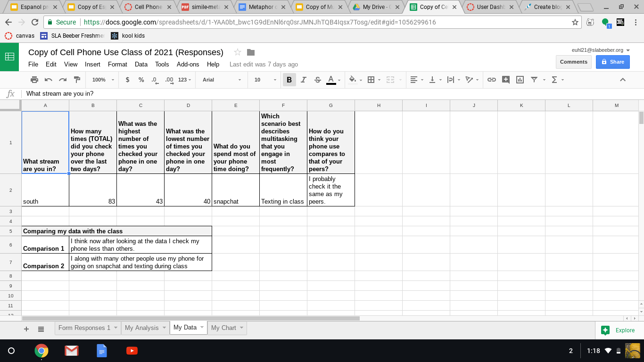Open the all sheets list icon
The width and height of the screenshot is (644, 362).
coord(41,329)
